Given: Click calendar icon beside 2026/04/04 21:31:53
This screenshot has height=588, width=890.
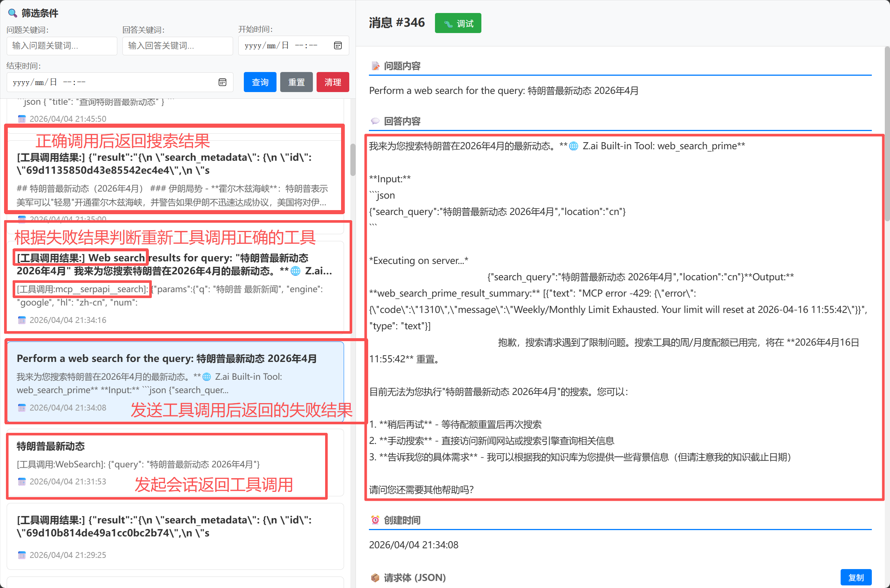Looking at the screenshot, I should coord(22,481).
